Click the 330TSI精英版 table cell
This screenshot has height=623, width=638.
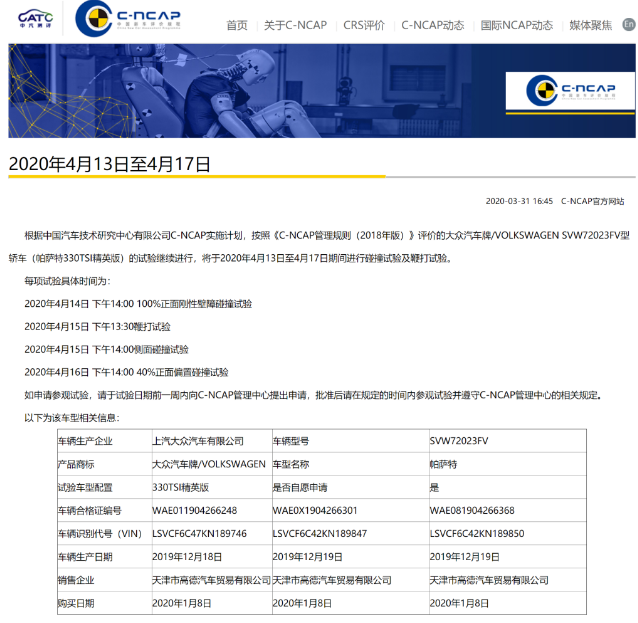[x=212, y=487]
